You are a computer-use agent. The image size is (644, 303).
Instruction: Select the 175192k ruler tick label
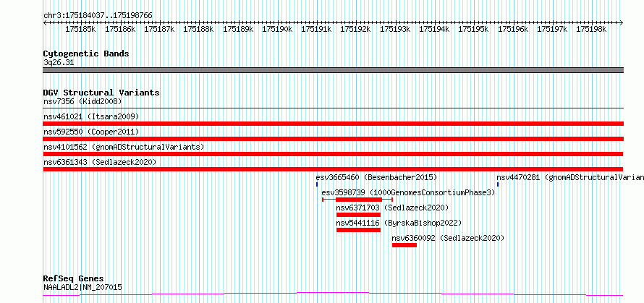point(356,29)
